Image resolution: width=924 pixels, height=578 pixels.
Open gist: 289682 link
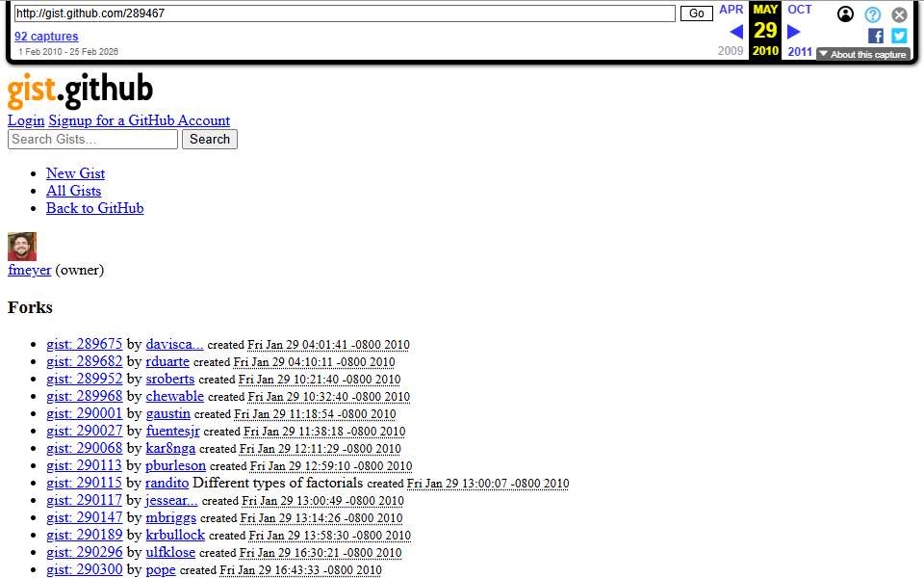tap(85, 361)
